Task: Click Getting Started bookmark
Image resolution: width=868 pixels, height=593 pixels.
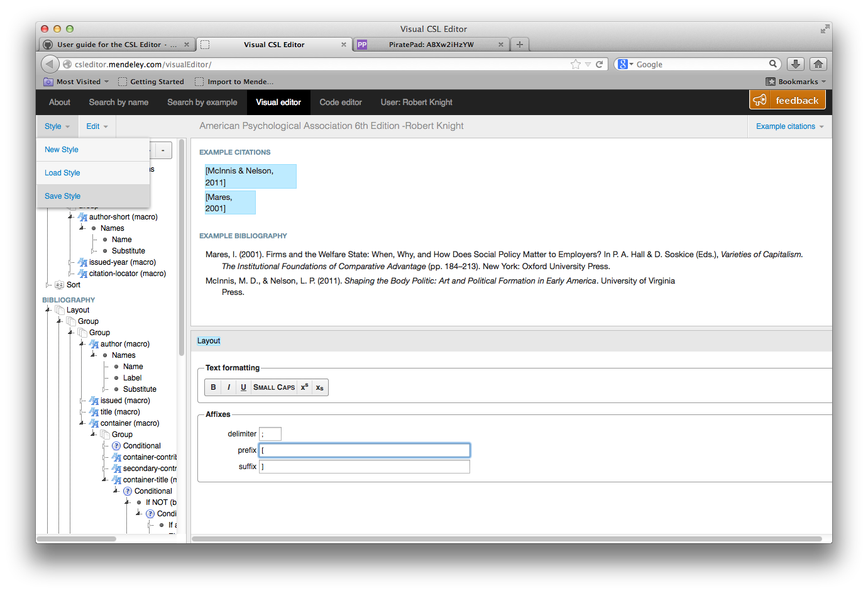Action: tap(151, 82)
